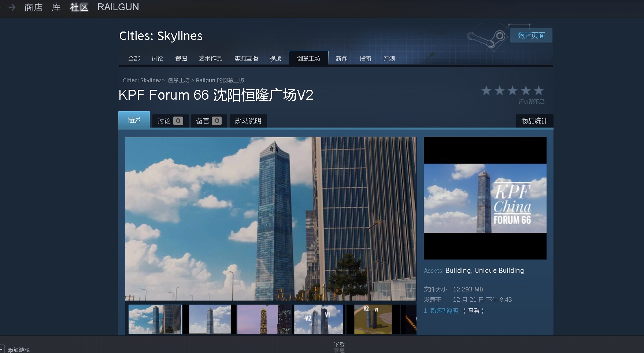Click the forward navigation arrow
This screenshot has height=353, width=644.
pos(12,7)
